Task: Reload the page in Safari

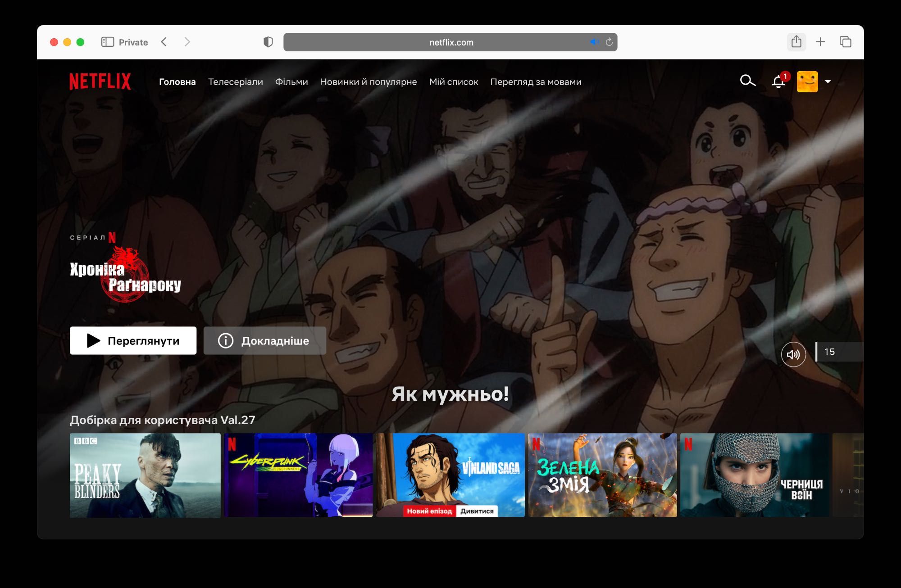Action: (609, 42)
